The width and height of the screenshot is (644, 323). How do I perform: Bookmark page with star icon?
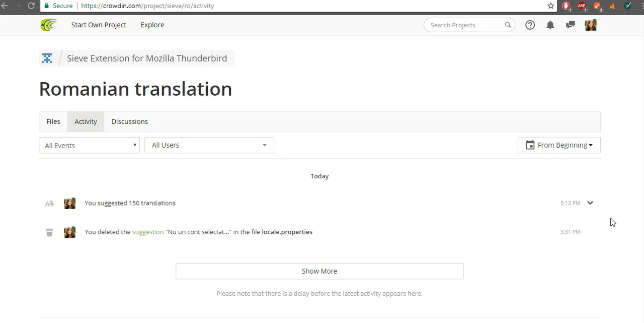(x=550, y=6)
